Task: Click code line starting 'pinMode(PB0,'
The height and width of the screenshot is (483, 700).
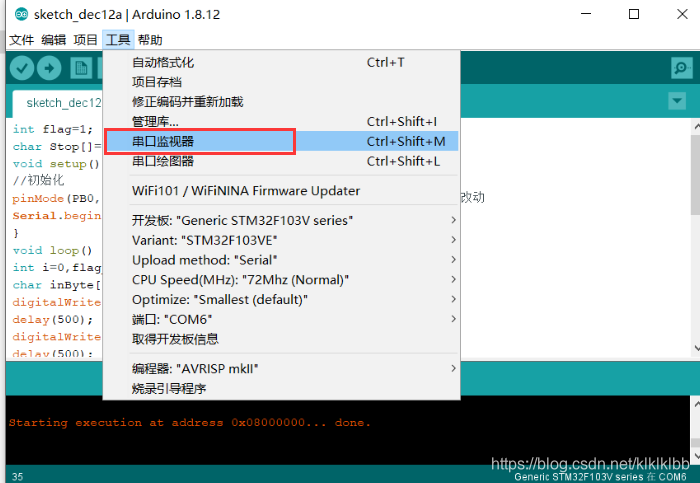Action: click(56, 199)
